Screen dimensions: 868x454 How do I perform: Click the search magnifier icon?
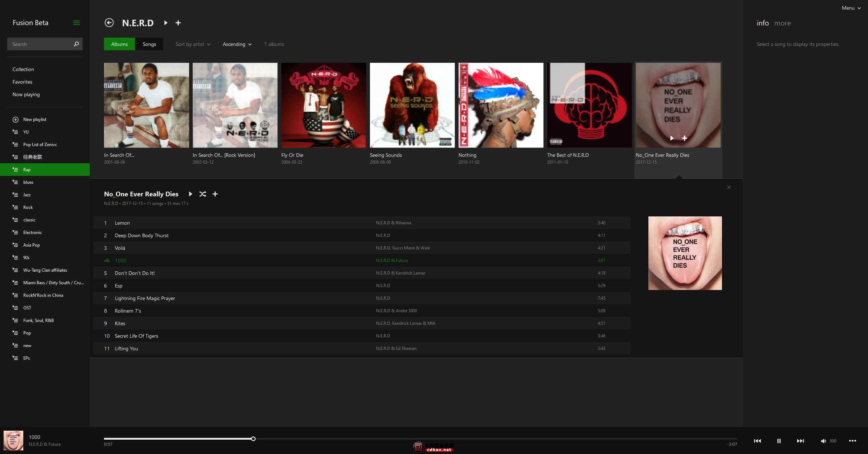tap(76, 44)
